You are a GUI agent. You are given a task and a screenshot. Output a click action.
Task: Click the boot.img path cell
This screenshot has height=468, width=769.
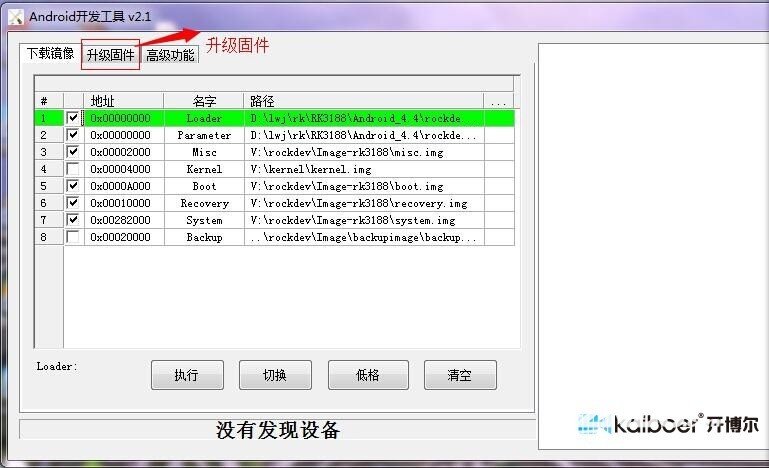[364, 186]
